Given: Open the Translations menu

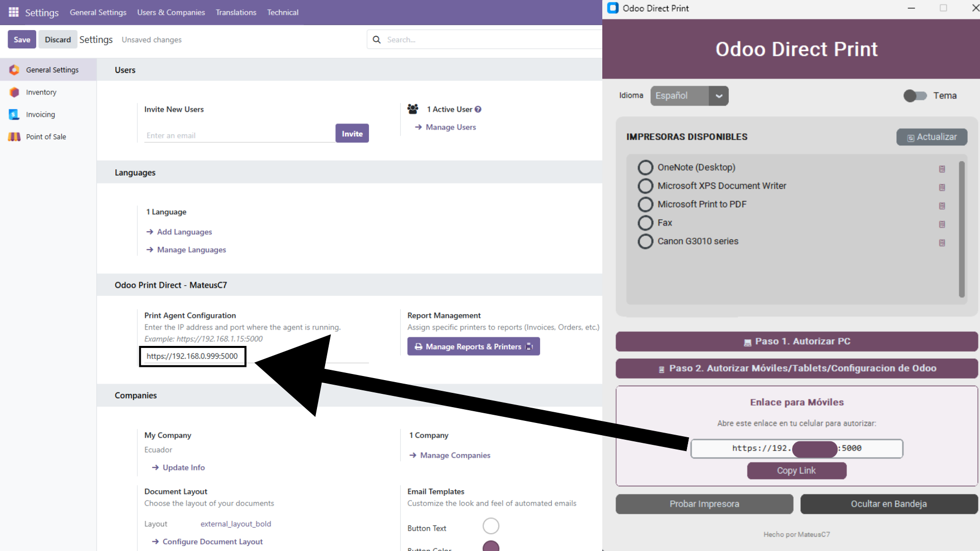Looking at the screenshot, I should pos(236,12).
